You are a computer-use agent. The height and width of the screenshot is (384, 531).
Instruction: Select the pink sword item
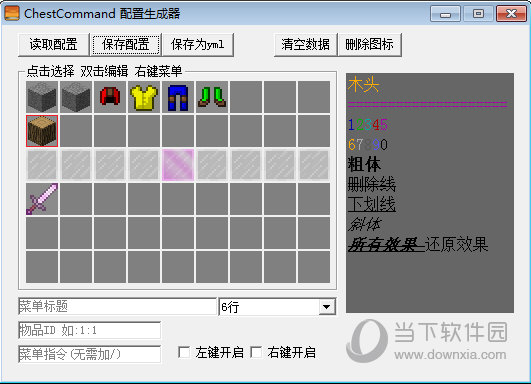42,199
